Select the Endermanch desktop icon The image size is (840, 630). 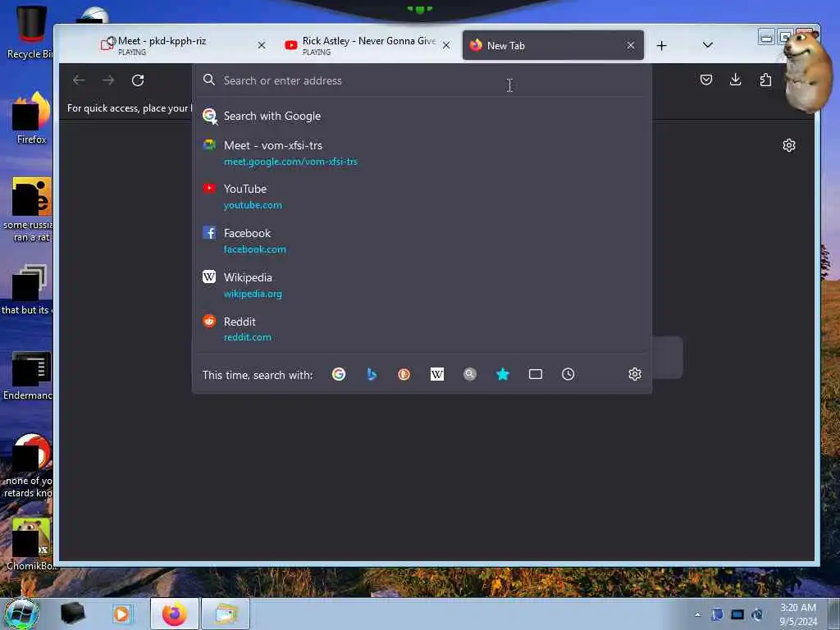point(30,375)
